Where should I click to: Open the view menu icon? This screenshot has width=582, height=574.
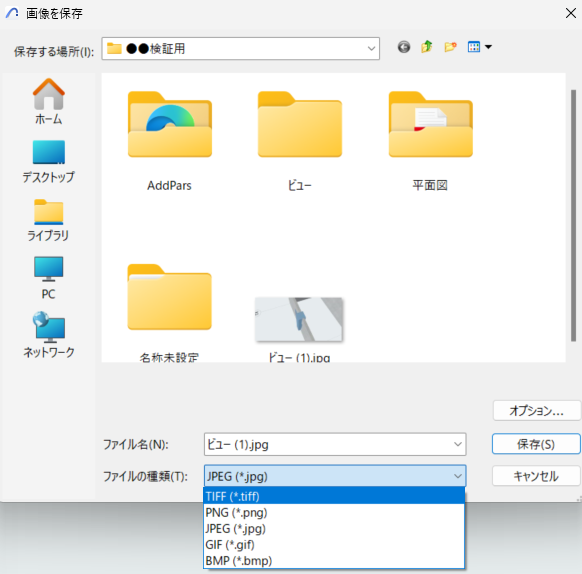click(x=479, y=47)
